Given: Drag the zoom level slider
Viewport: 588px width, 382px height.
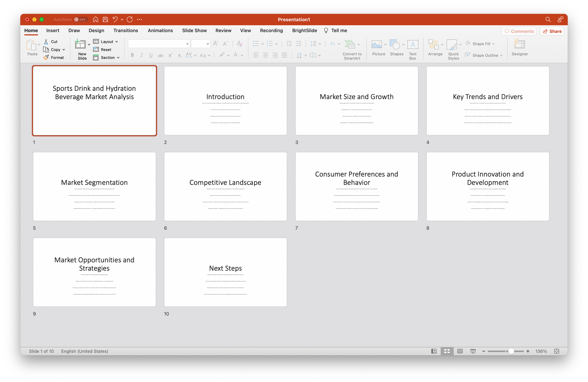Looking at the screenshot, I should point(512,351).
